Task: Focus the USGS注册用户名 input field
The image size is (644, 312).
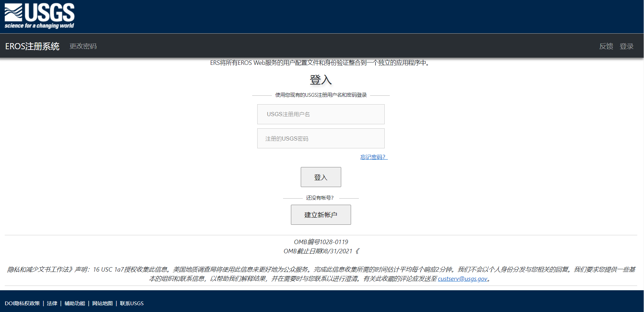Action: click(x=320, y=114)
